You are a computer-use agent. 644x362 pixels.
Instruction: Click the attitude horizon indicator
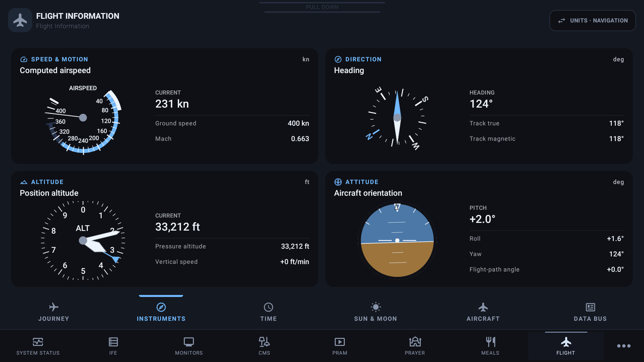(x=397, y=240)
